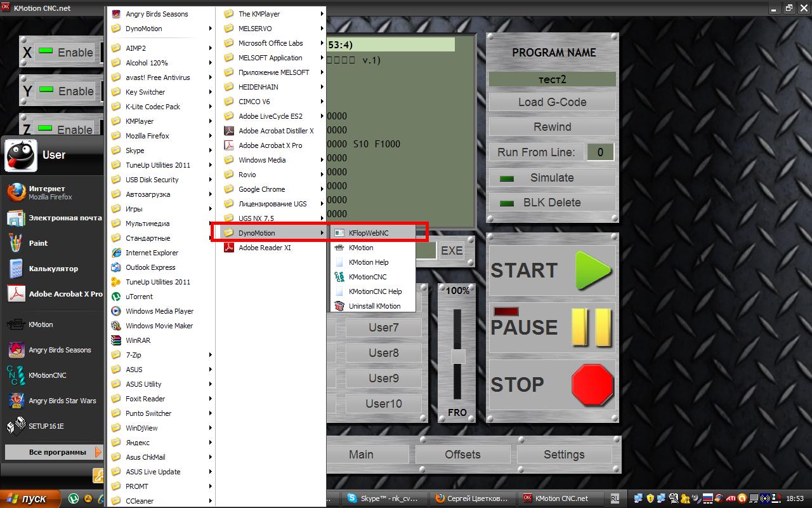The image size is (812, 508).
Task: Click the 18:53 clock in the system tray
Action: (x=794, y=498)
